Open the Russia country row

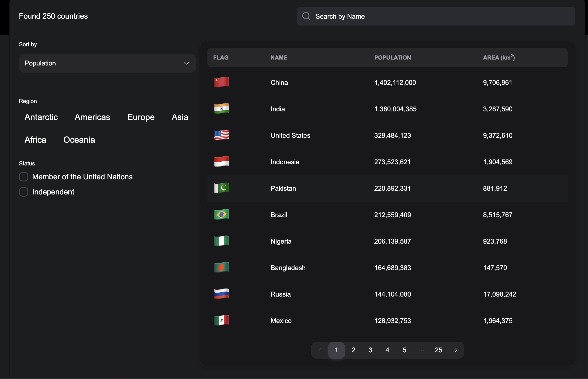(281, 294)
